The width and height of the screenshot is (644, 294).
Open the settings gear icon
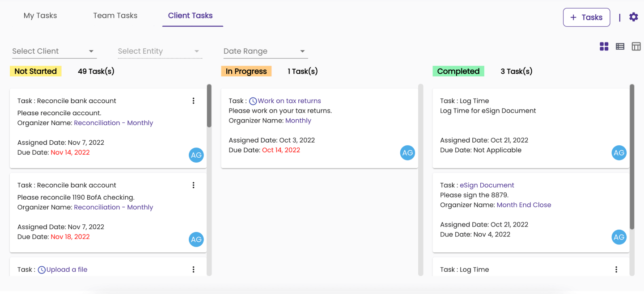point(633,17)
